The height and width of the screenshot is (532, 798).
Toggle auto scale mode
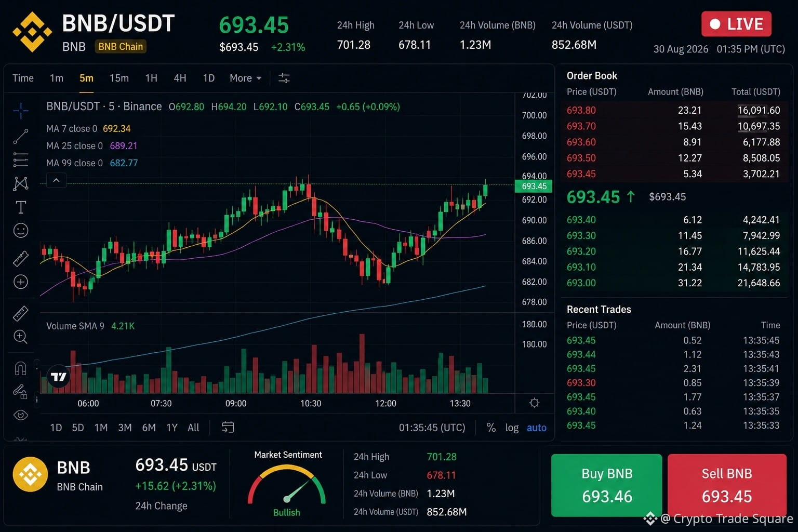[537, 428]
